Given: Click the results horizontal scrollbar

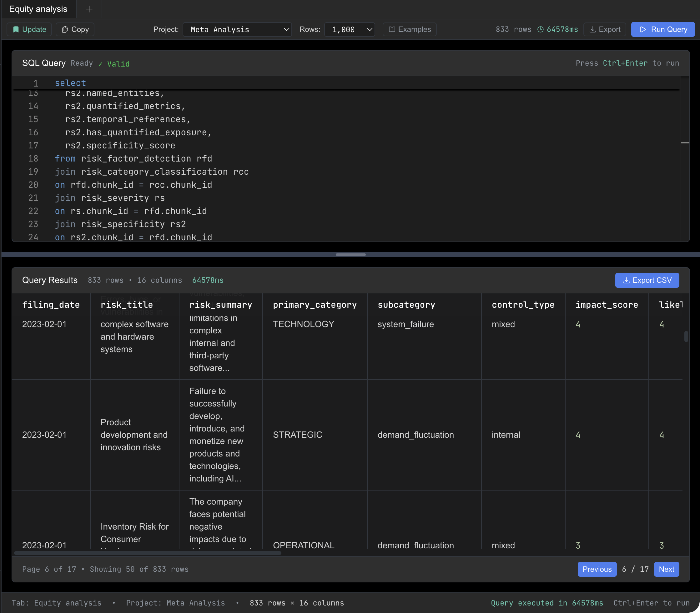Looking at the screenshot, I should (x=147, y=553).
